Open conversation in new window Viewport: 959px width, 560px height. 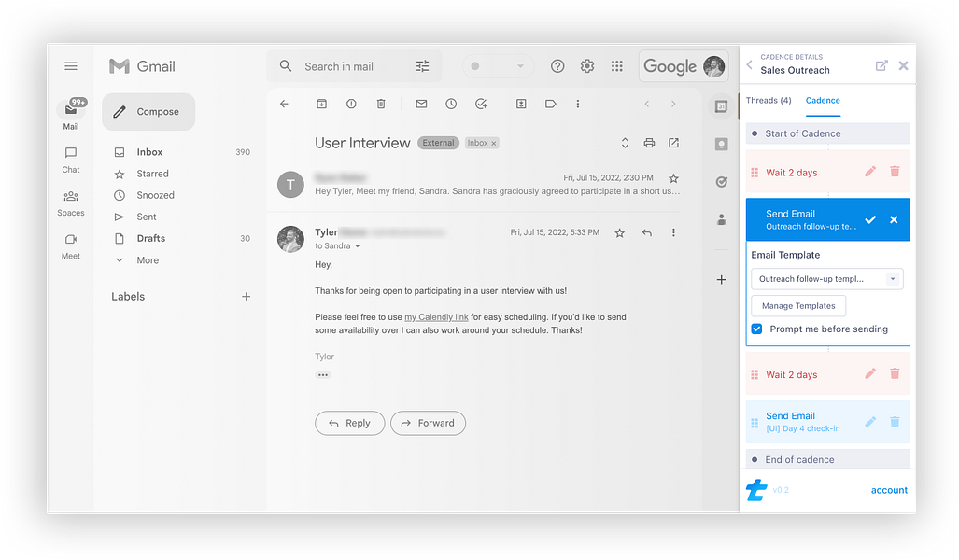coord(673,143)
